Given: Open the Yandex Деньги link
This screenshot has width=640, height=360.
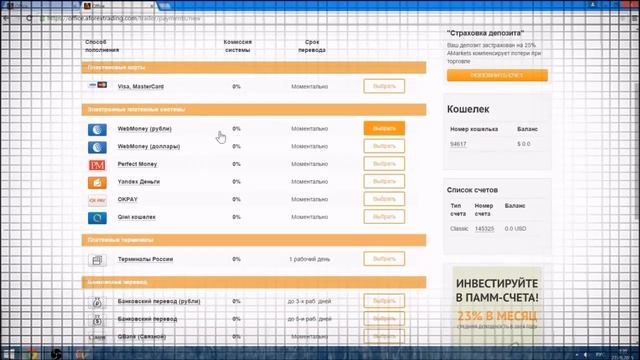Looking at the screenshot, I should tap(139, 181).
